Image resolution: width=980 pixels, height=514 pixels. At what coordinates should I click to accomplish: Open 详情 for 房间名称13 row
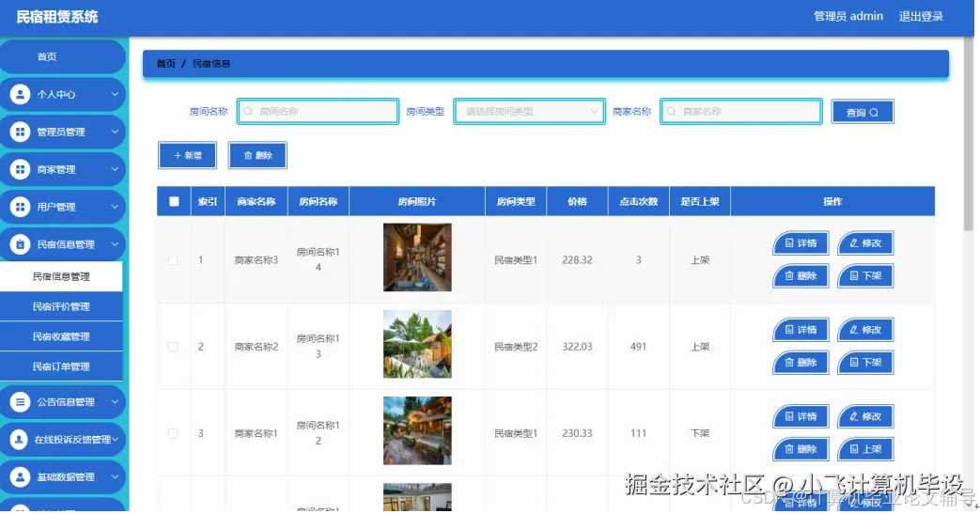pyautogui.click(x=801, y=330)
